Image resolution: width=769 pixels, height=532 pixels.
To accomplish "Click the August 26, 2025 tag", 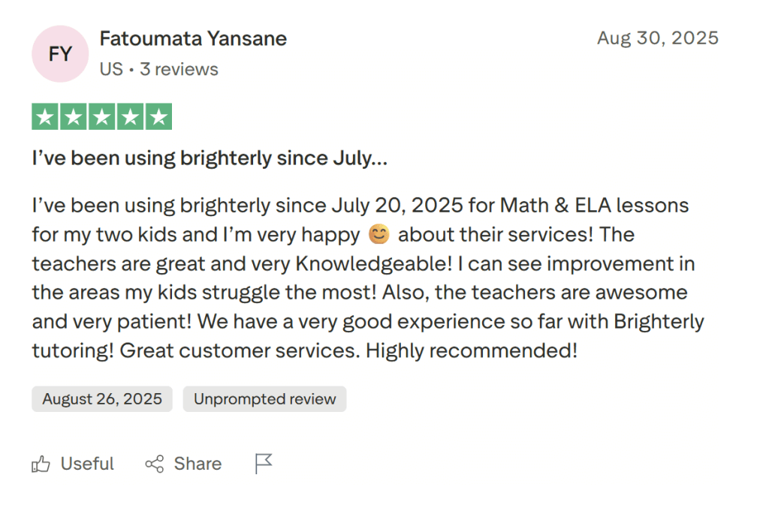I will [101, 398].
